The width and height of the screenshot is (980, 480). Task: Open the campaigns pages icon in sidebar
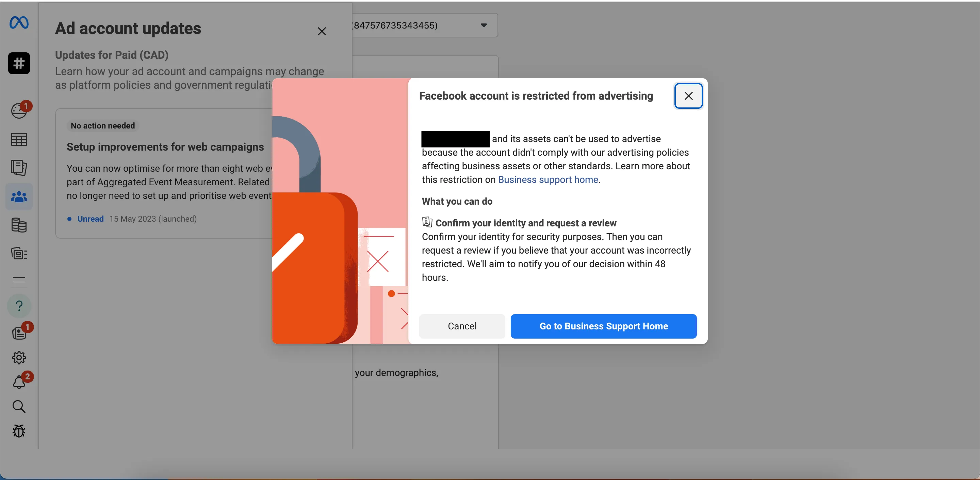(19, 168)
